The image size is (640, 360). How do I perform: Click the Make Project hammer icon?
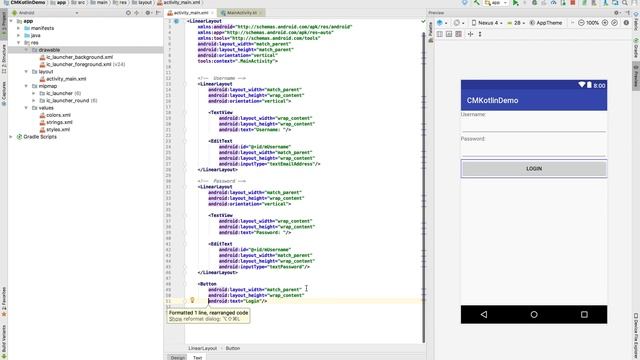[x=476, y=3]
